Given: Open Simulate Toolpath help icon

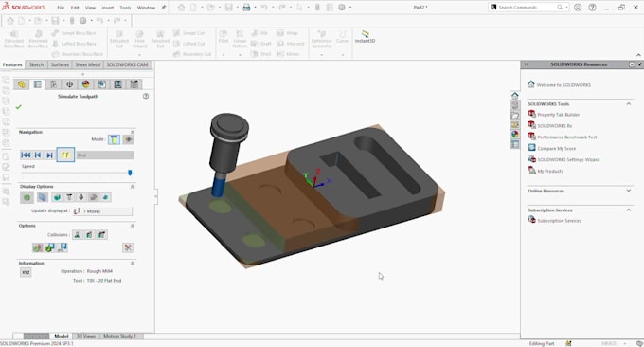Looking at the screenshot, I should [146, 96].
